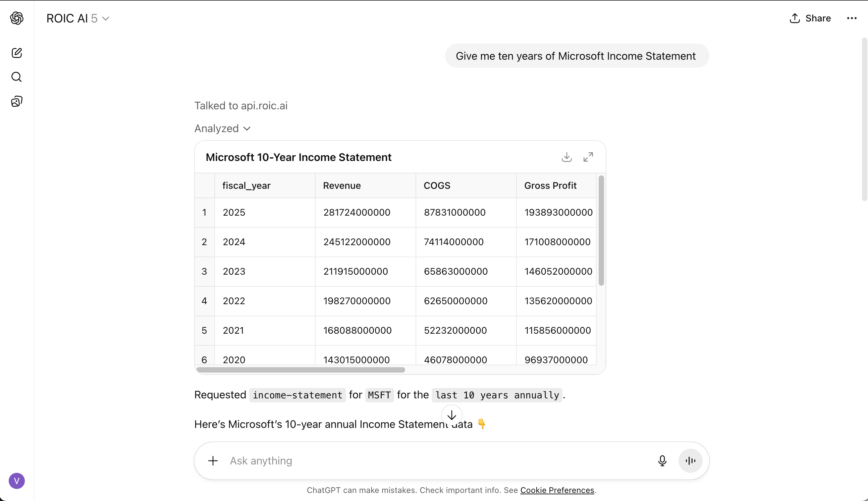Expand the Analyzed details chevron
Image resolution: width=868 pixels, height=501 pixels.
click(247, 128)
